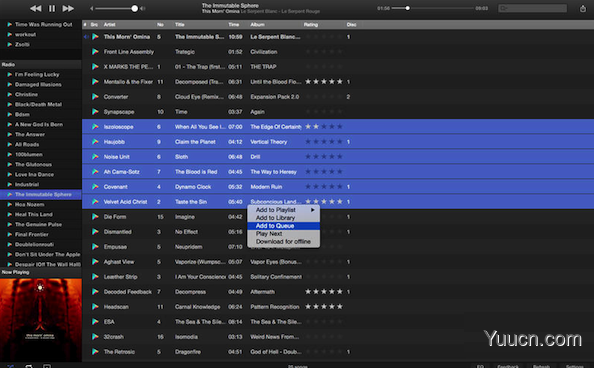The width and height of the screenshot is (594, 368).
Task: Sort by the Disc column header
Action: (351, 25)
